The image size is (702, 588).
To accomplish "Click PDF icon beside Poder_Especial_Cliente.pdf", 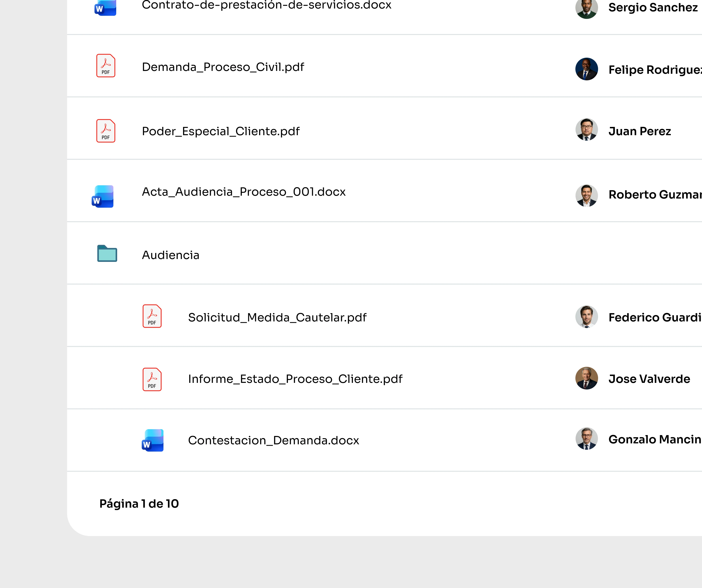I will click(106, 131).
